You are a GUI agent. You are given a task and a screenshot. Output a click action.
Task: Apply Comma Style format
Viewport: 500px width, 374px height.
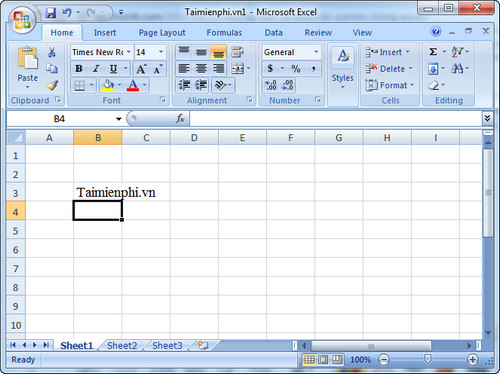[314, 69]
